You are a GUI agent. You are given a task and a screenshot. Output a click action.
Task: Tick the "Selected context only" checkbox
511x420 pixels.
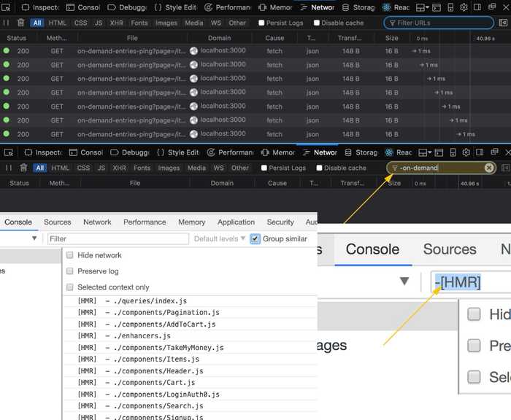coord(70,287)
